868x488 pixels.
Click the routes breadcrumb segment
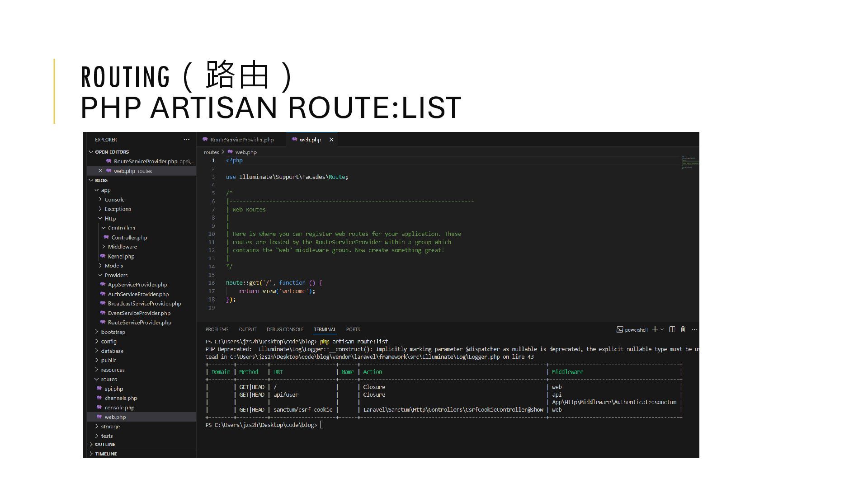(211, 152)
